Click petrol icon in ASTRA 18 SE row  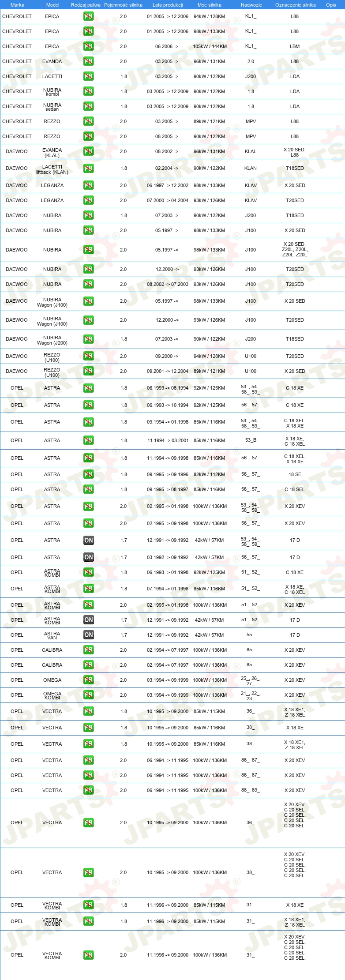88,474
